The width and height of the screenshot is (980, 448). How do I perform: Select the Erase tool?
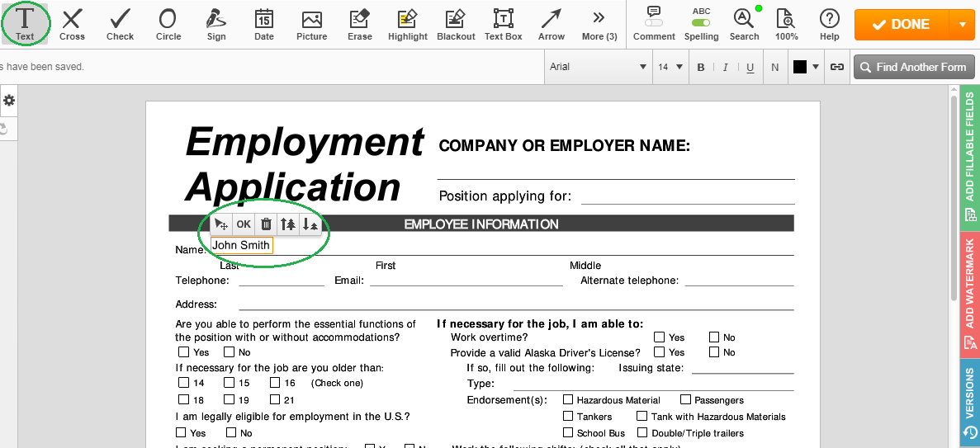pos(360,25)
